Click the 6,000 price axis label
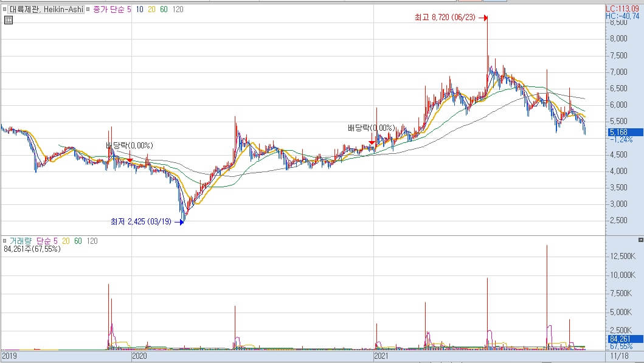 point(618,105)
